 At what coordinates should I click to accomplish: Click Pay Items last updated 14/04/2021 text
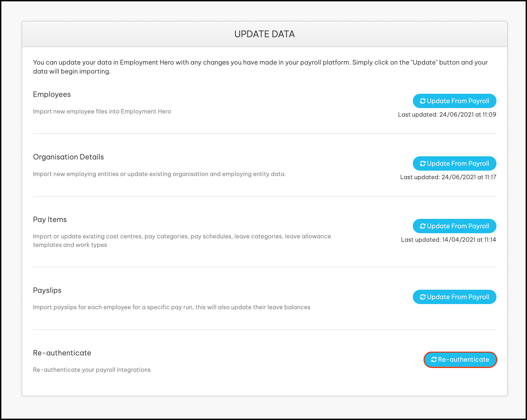click(448, 240)
